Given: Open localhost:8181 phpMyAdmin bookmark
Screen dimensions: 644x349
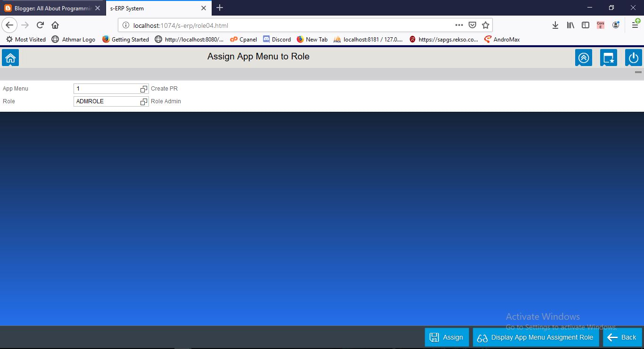Looking at the screenshot, I should click(x=368, y=40).
